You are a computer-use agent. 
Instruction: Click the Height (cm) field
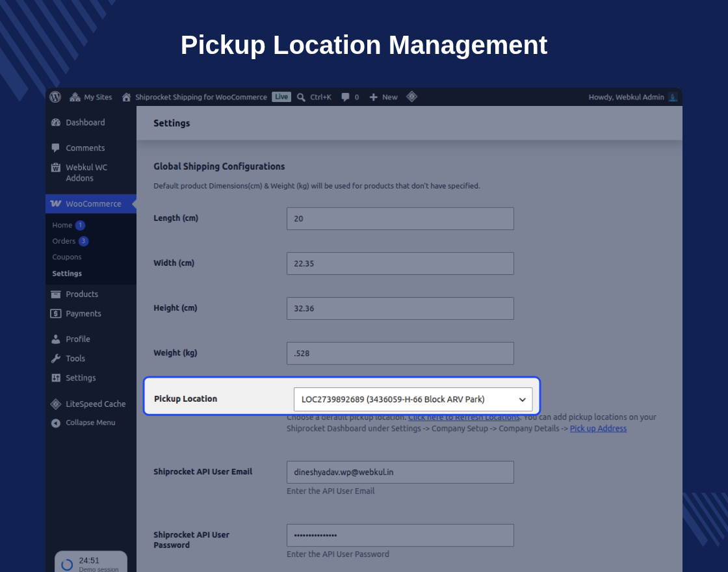(x=400, y=309)
